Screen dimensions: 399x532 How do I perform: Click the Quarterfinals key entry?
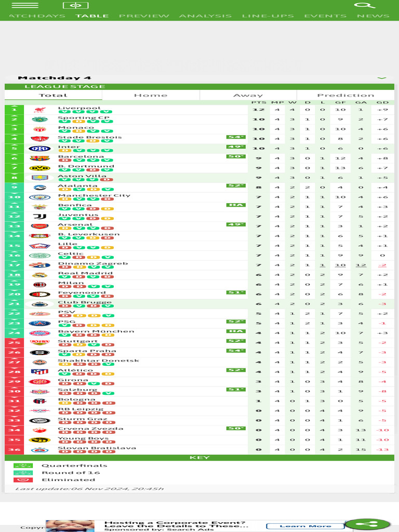(x=74, y=465)
